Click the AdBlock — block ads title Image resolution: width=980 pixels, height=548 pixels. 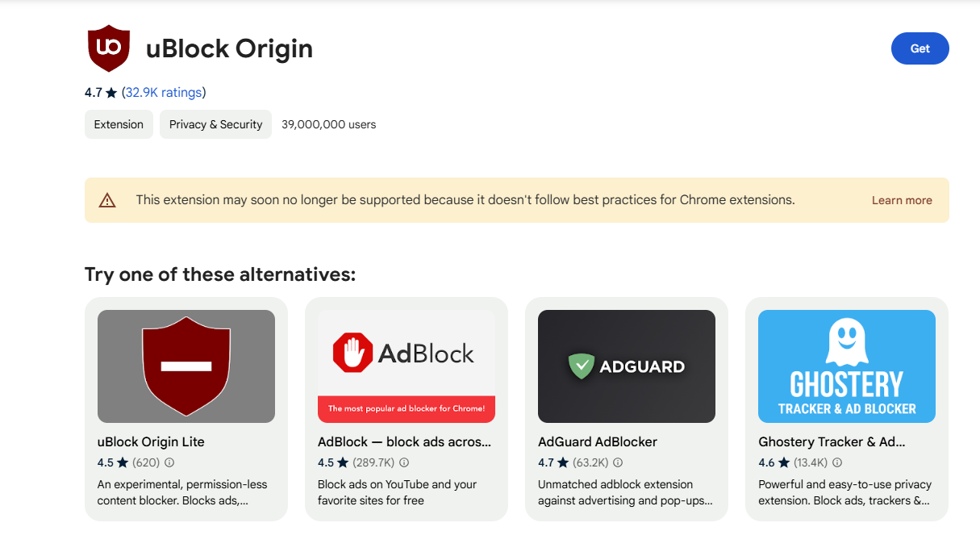click(404, 441)
